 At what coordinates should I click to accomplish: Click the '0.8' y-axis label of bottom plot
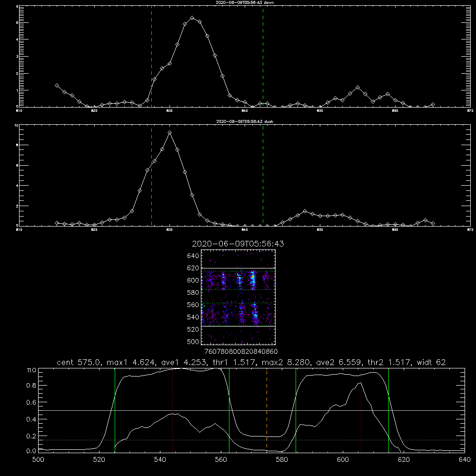[31, 386]
